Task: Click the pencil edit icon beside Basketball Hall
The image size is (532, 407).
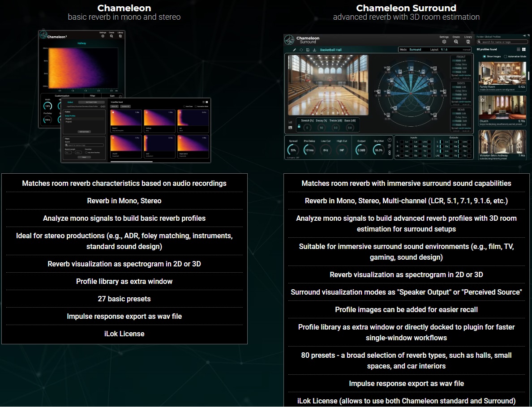Action: click(295, 50)
